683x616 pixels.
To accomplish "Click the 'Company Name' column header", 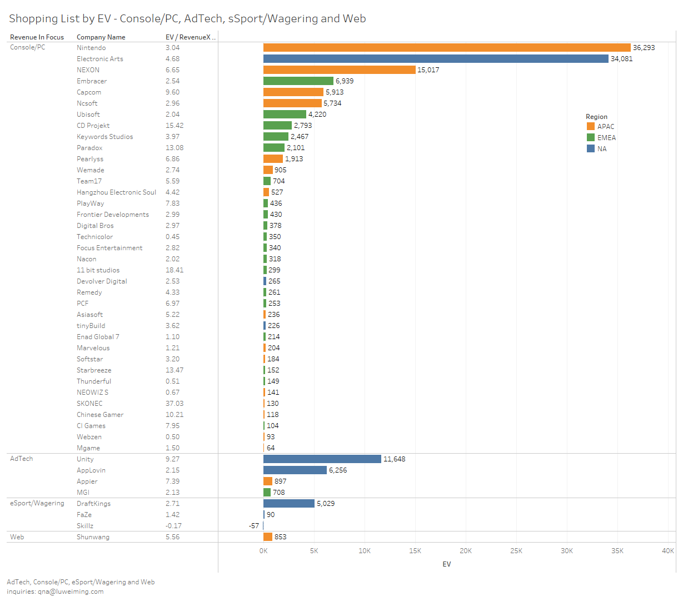I will point(101,37).
